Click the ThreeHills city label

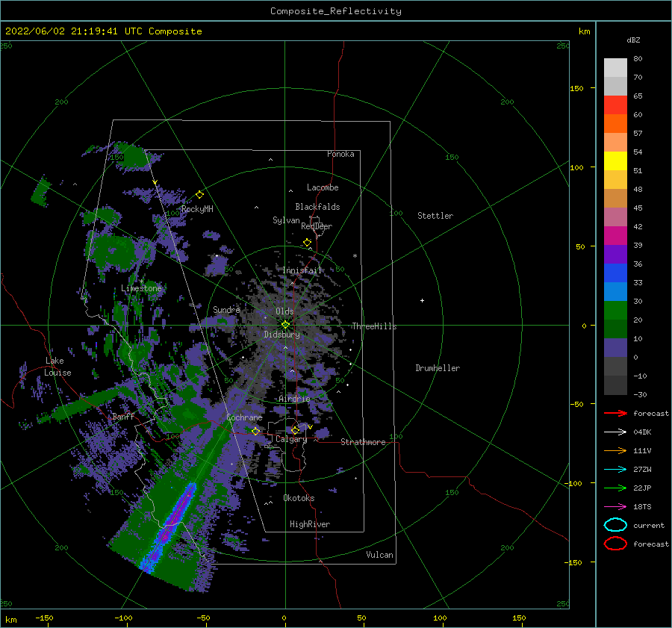coord(374,326)
